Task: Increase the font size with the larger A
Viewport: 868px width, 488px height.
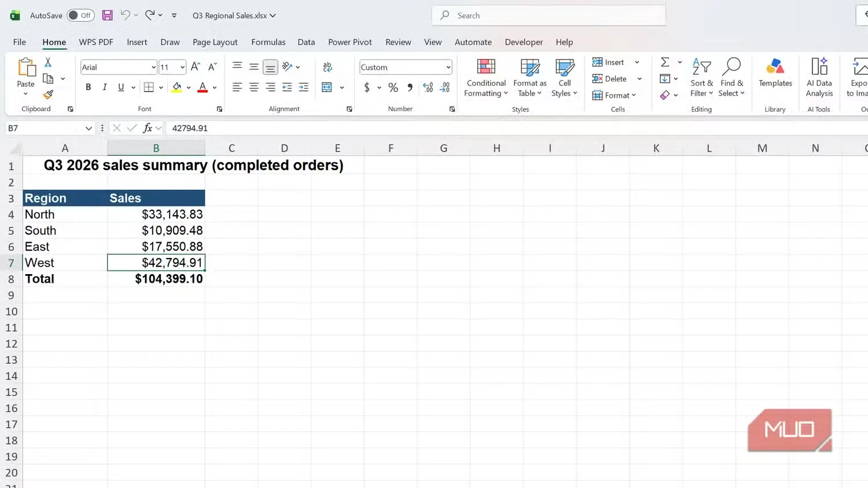Action: pos(196,67)
